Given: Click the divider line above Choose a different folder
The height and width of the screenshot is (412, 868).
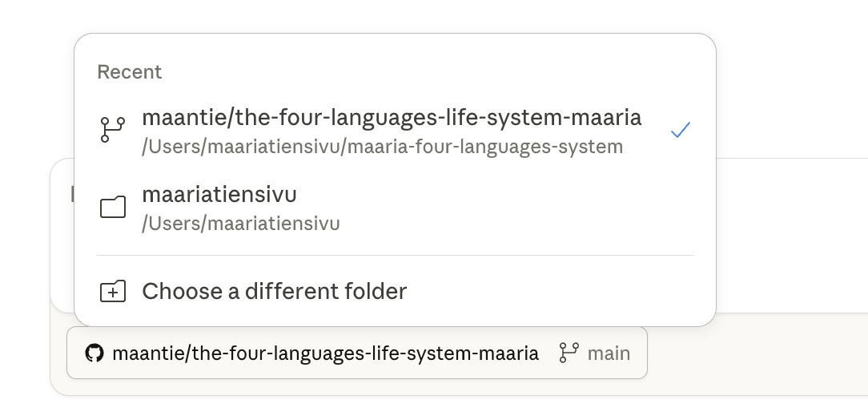Looking at the screenshot, I should [394, 256].
